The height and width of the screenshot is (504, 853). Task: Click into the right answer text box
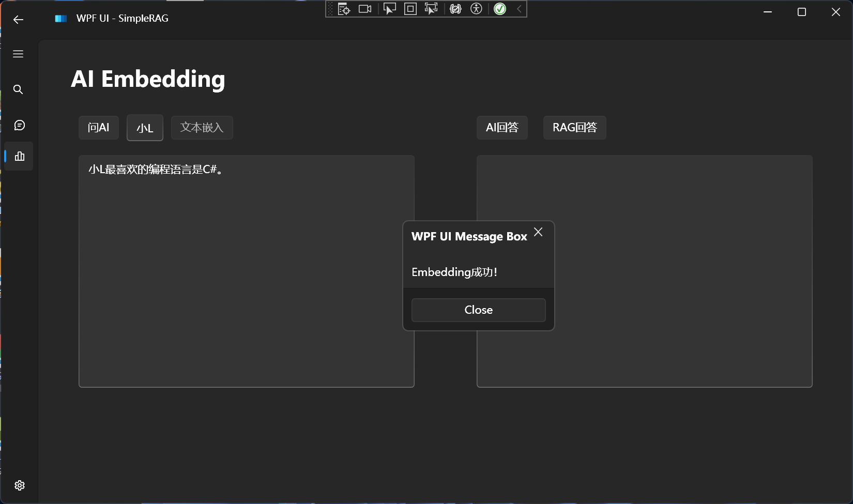(x=645, y=271)
